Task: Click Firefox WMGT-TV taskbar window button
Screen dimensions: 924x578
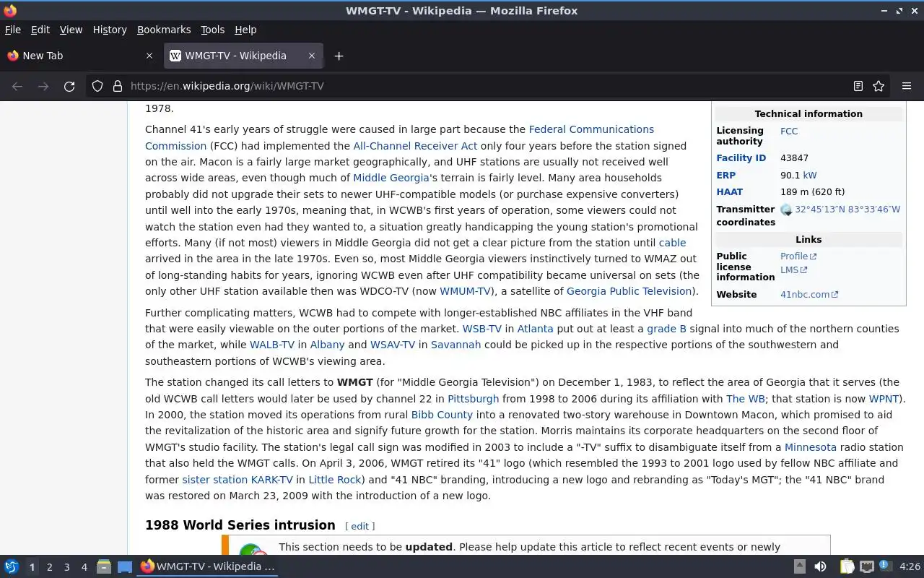Action: (x=208, y=566)
